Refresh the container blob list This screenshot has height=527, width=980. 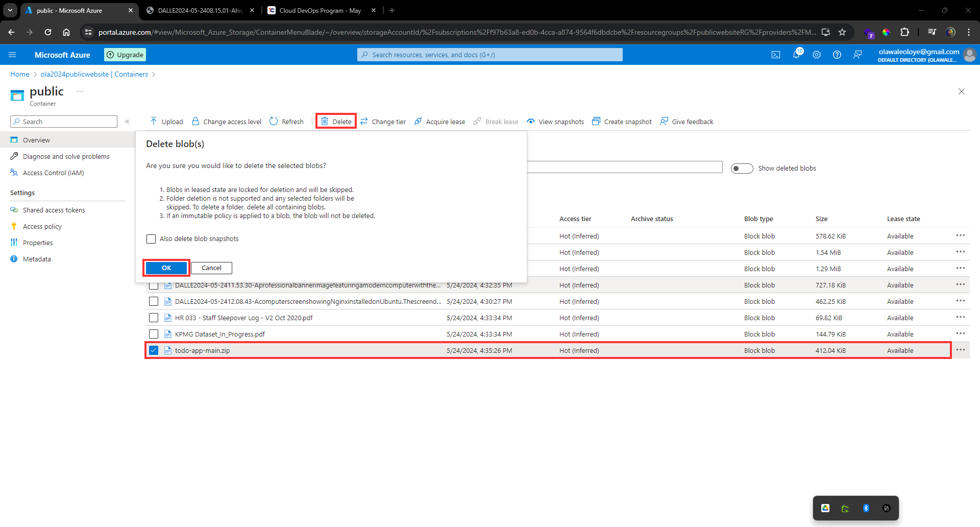tap(286, 122)
